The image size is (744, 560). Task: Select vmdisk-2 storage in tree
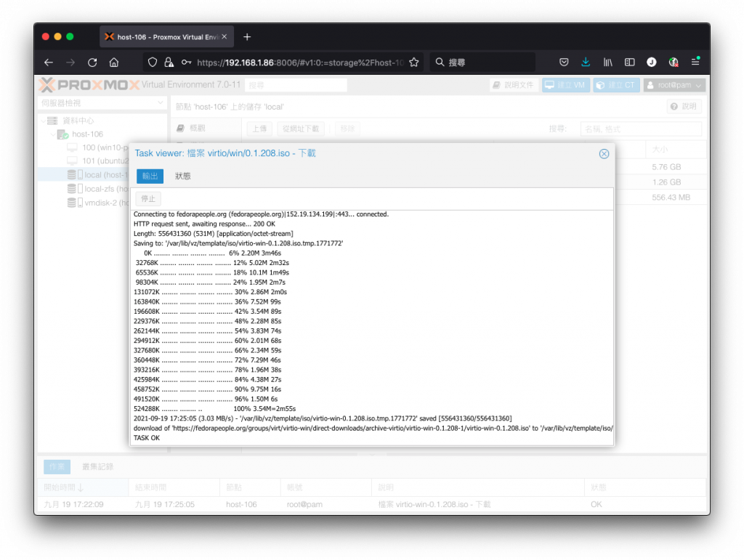[x=98, y=203]
